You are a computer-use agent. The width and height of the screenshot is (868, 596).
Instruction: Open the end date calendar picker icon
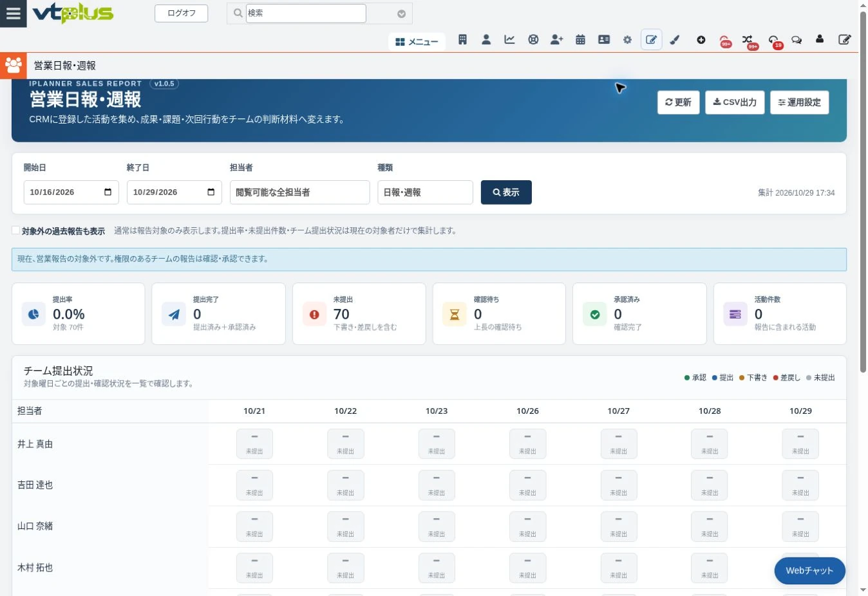(x=211, y=192)
